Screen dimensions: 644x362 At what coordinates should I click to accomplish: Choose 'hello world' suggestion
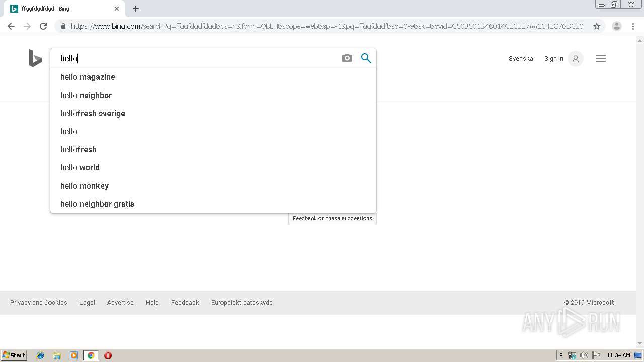pos(213,167)
